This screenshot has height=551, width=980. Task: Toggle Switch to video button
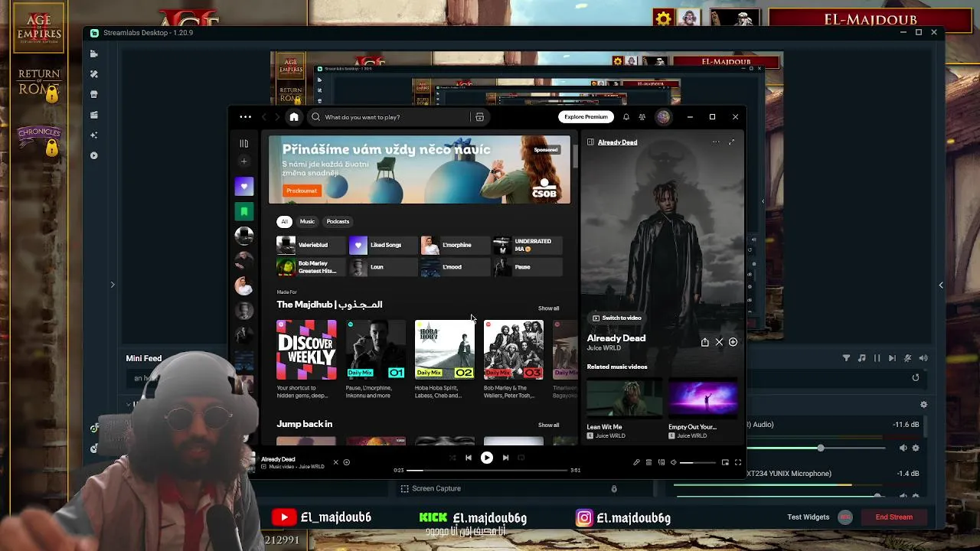(616, 318)
